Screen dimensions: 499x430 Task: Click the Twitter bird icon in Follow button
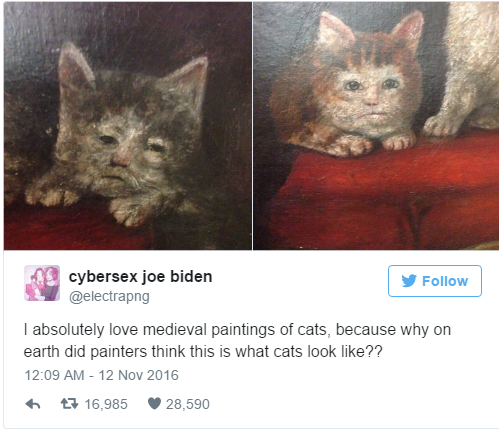click(x=409, y=281)
